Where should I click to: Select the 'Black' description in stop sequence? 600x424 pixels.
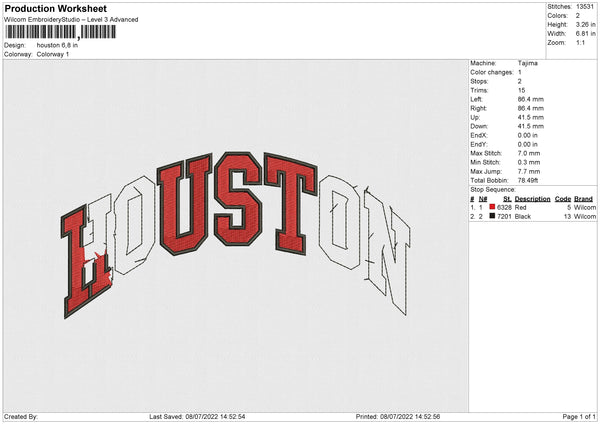(x=523, y=217)
